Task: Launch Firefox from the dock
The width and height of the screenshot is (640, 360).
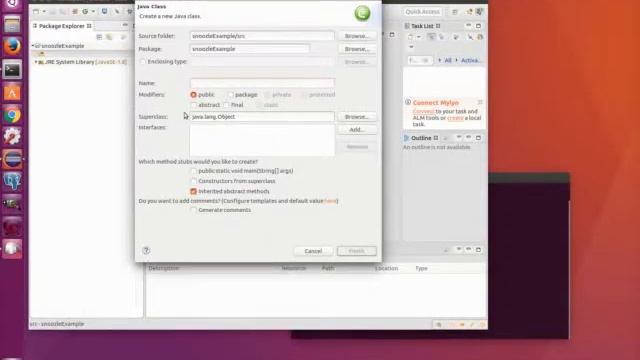Action: point(12,46)
